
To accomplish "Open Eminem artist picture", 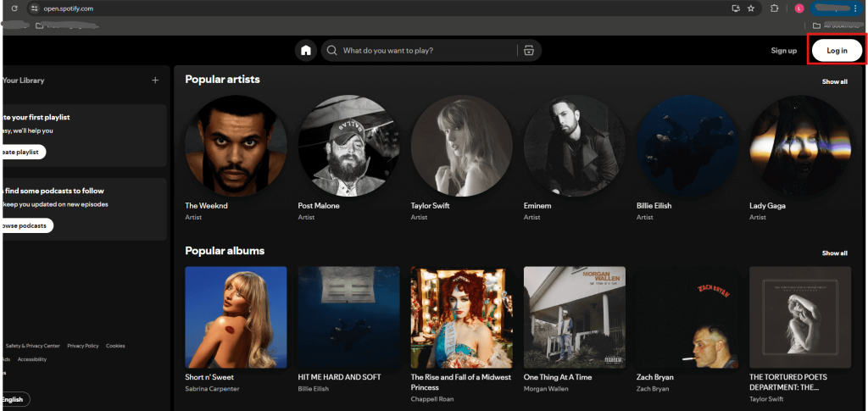I will click(x=575, y=146).
